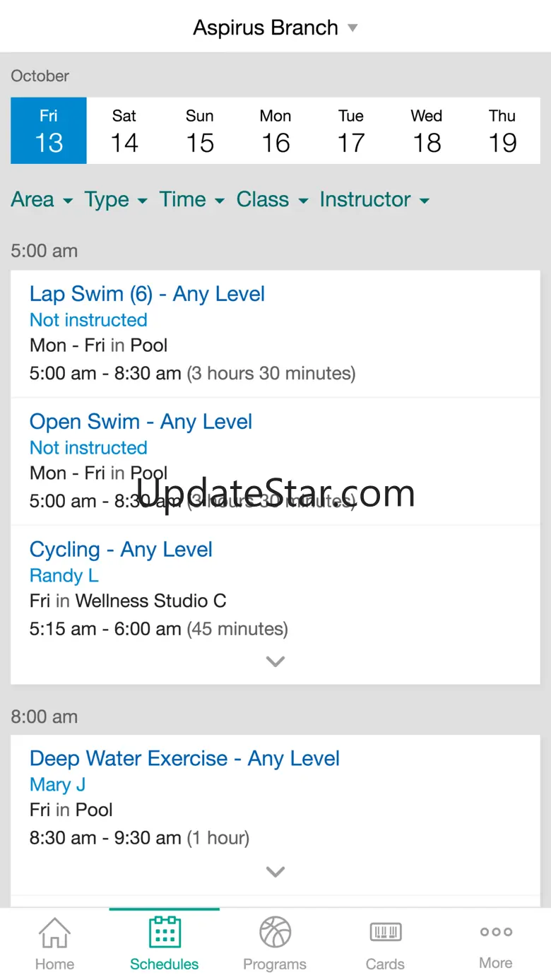Open Lap Swim (6) - Any Level

(x=147, y=294)
